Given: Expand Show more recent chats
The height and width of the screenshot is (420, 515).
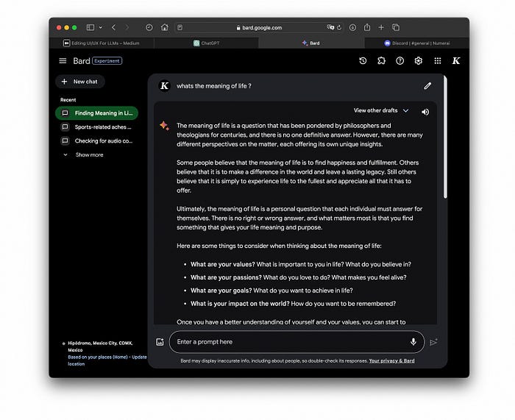Looking at the screenshot, I should pyautogui.click(x=84, y=154).
